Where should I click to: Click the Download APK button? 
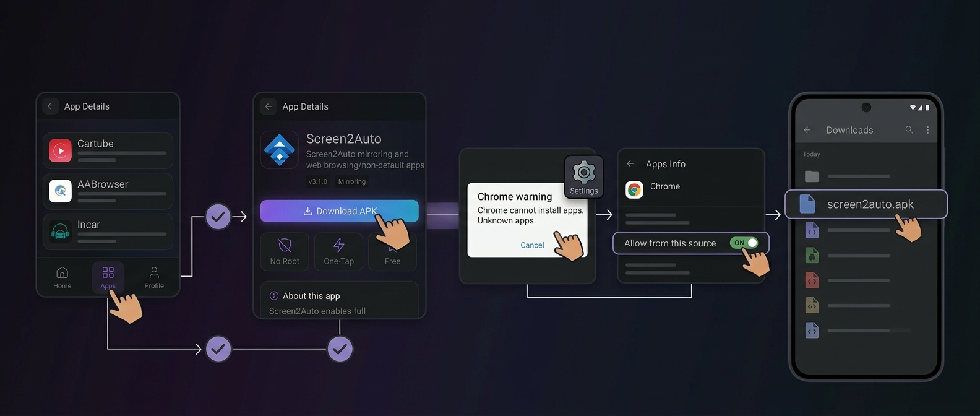tap(339, 211)
